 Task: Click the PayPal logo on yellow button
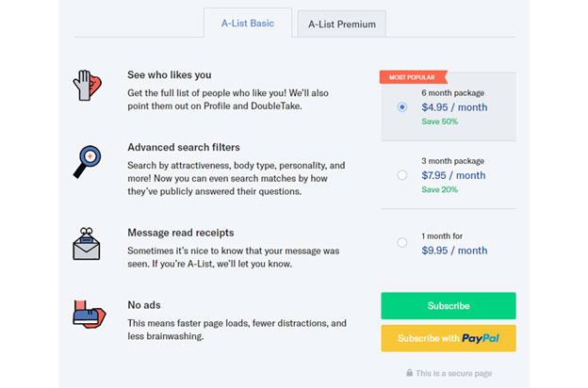click(x=481, y=338)
